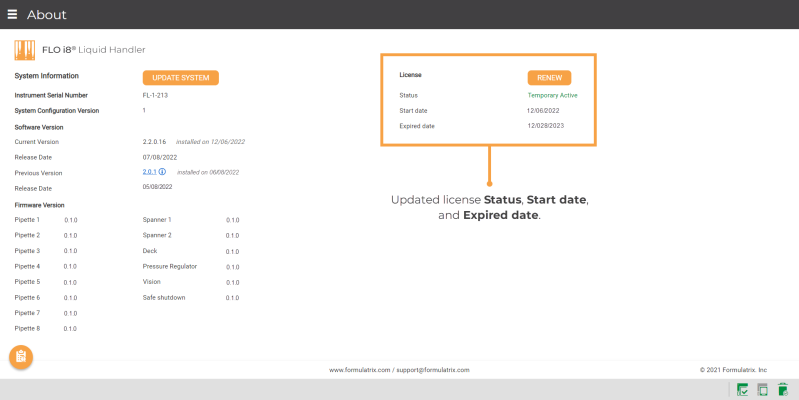799x400 pixels.
Task: Select the instrument serial number FL-1-213
Action: [x=153, y=95]
